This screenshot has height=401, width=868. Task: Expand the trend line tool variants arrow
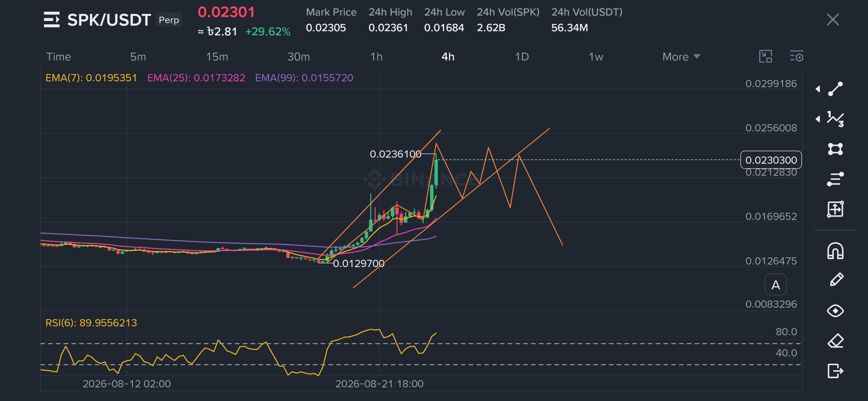(818, 89)
